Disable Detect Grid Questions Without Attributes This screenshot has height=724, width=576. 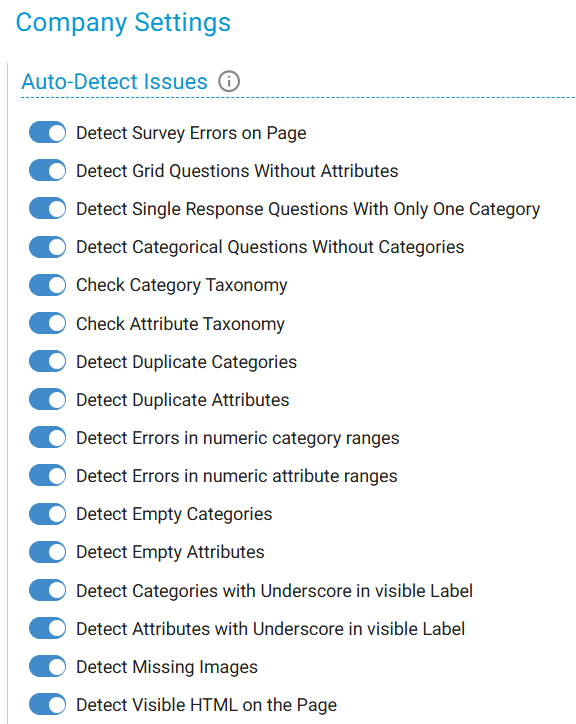click(x=48, y=170)
